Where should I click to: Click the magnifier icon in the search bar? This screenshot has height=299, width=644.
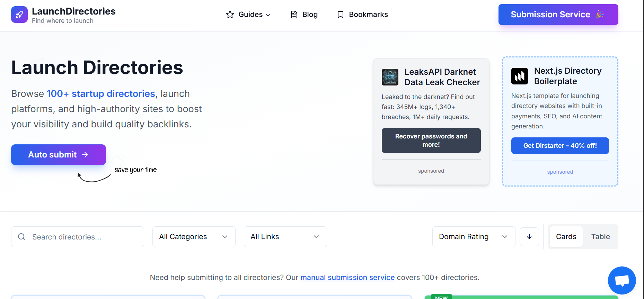21,237
